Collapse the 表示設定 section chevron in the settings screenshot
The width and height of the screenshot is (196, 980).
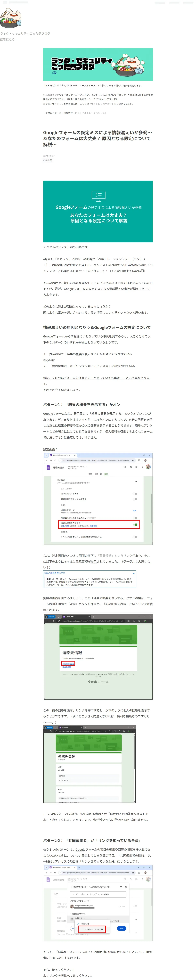pyautogui.click(x=136, y=481)
